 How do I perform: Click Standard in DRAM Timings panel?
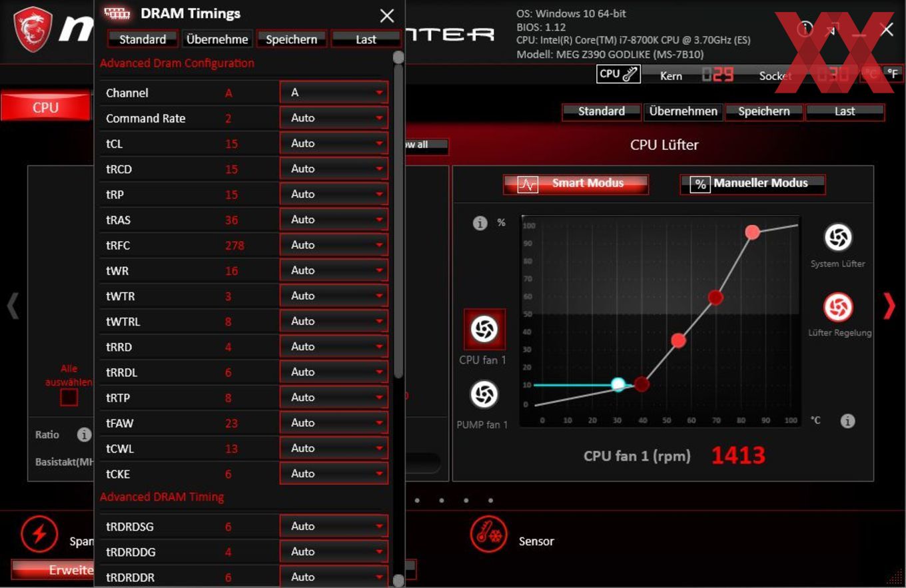143,39
